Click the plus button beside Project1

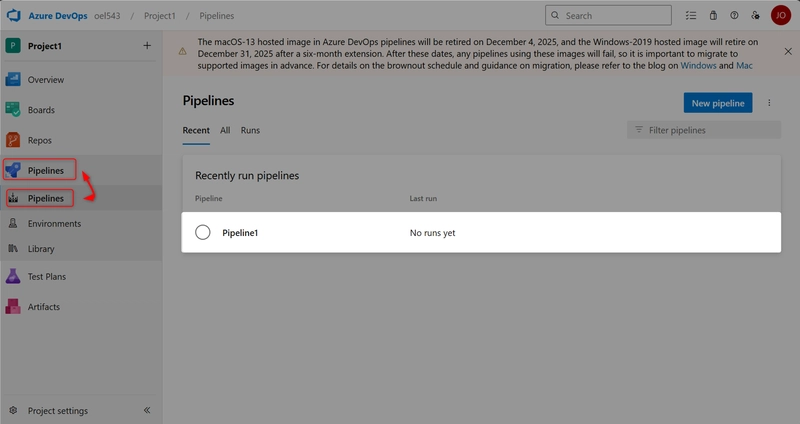(147, 45)
